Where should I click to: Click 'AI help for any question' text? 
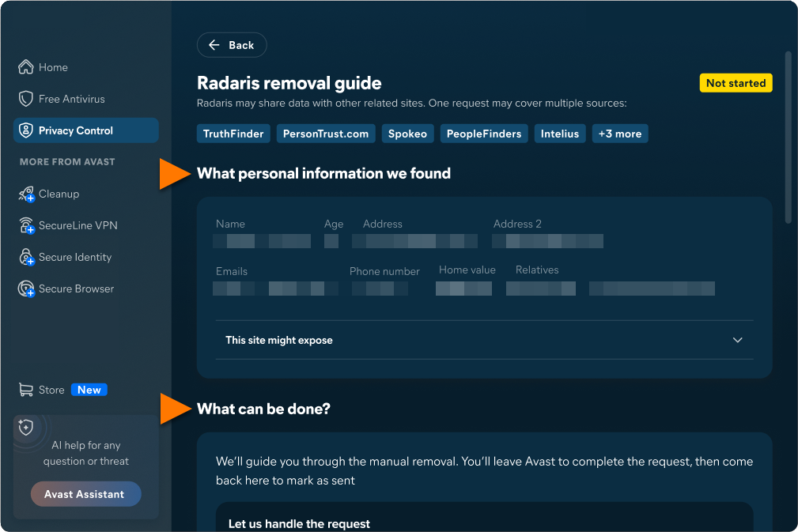[86, 453]
